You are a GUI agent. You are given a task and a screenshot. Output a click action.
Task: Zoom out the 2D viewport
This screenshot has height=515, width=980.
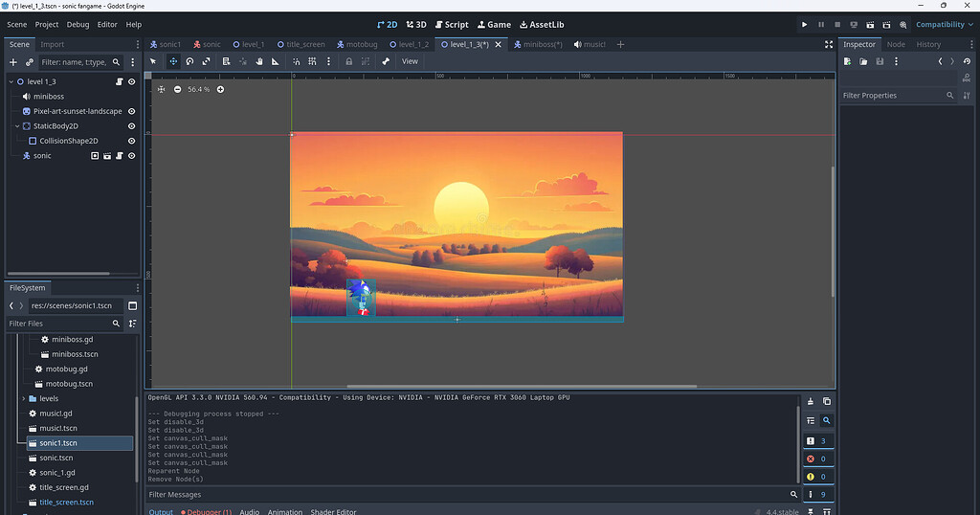[x=177, y=89]
